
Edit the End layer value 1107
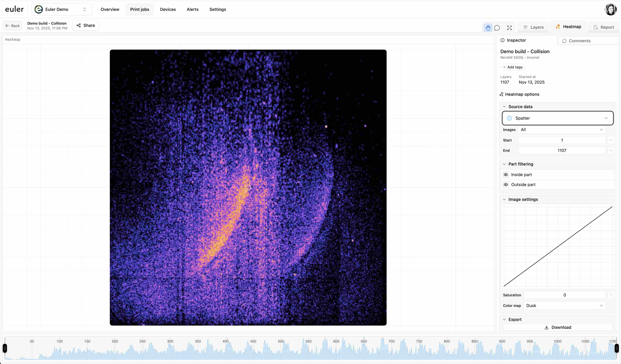562,150
